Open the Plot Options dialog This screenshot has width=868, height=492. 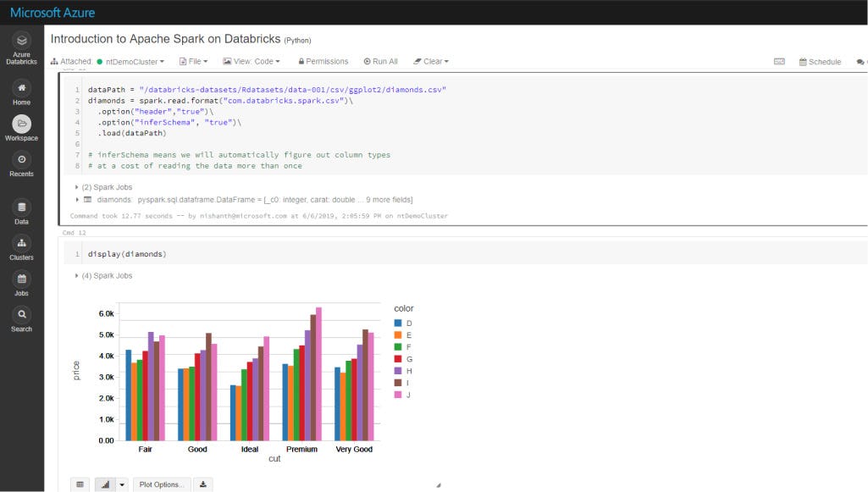pyautogui.click(x=161, y=484)
